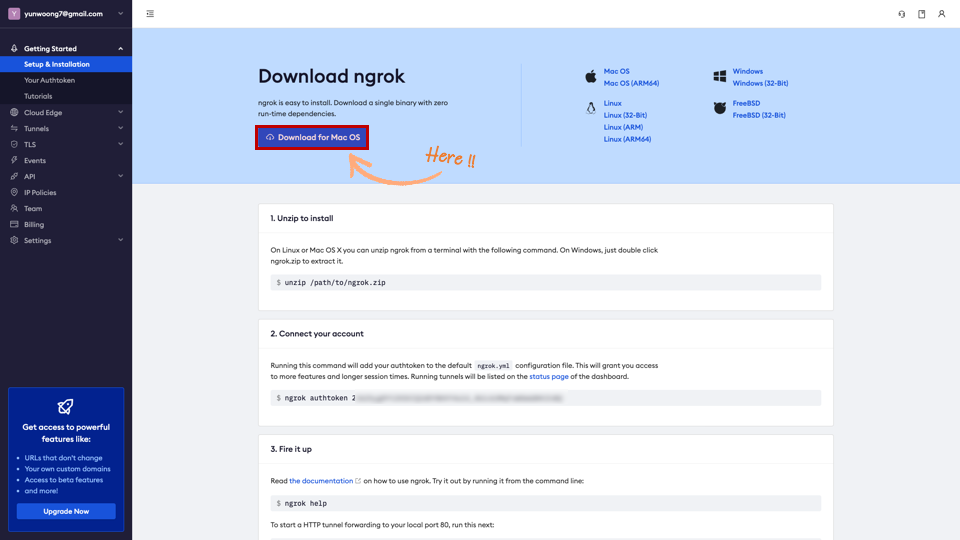Toggle the sidebar collapse menu icon

[x=150, y=13]
